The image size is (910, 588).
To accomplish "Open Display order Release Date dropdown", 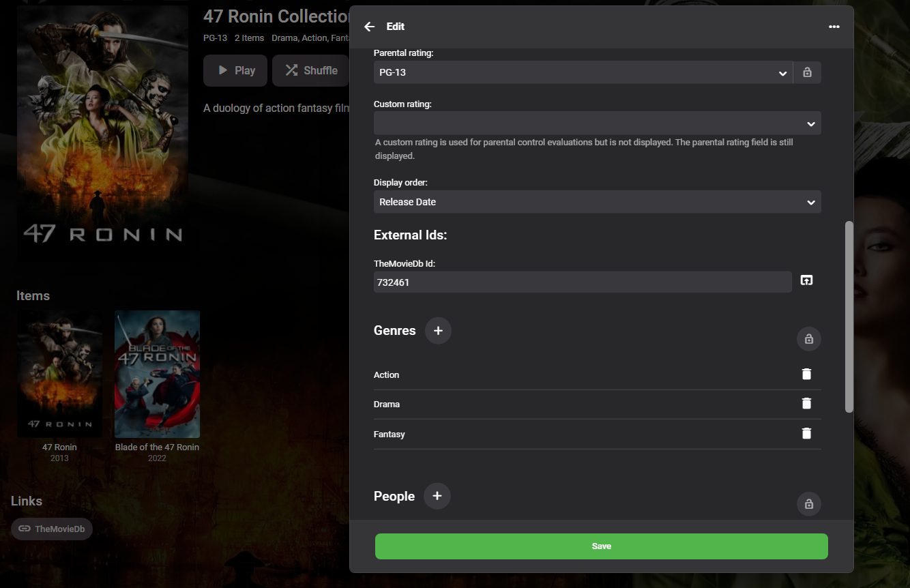I will pos(597,202).
